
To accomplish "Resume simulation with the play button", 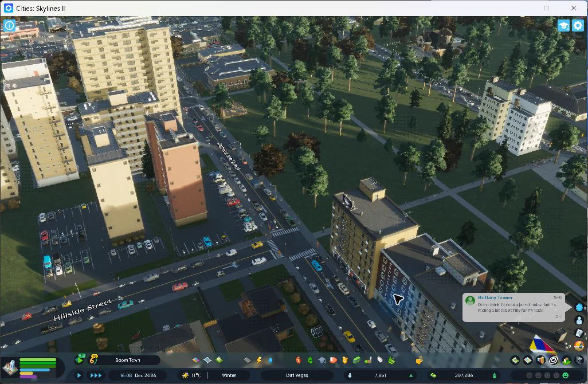I will 79,375.
